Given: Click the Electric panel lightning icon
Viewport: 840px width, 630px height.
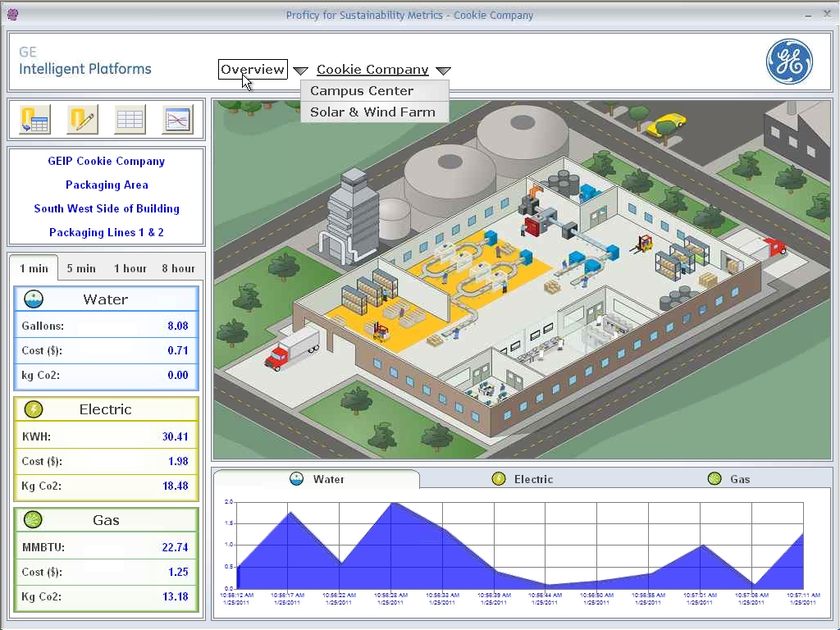Looking at the screenshot, I should point(34,409).
